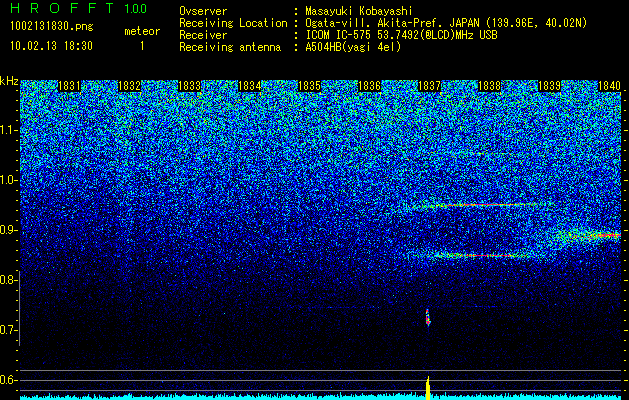Click the Ovserver field label
This screenshot has height=400, width=629.
[203, 11]
